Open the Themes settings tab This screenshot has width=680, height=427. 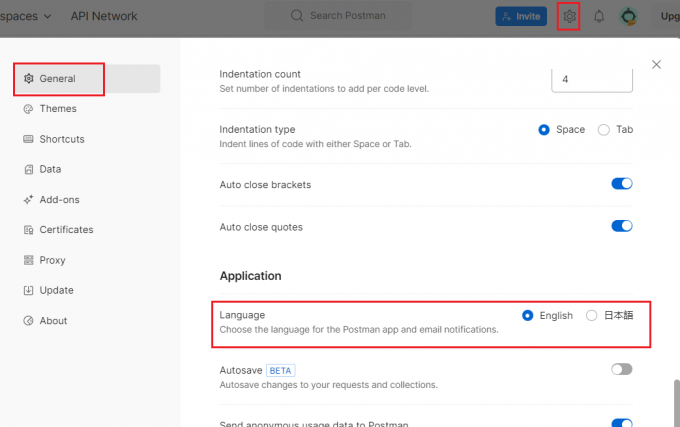(58, 109)
